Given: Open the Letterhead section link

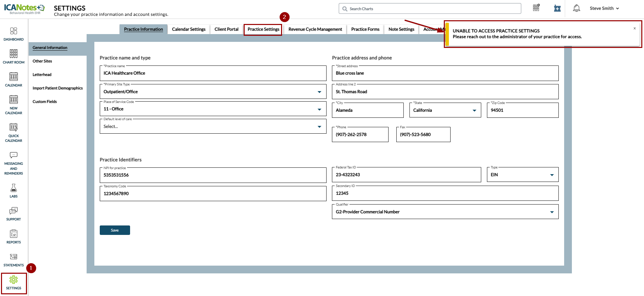Looking at the screenshot, I should (42, 75).
